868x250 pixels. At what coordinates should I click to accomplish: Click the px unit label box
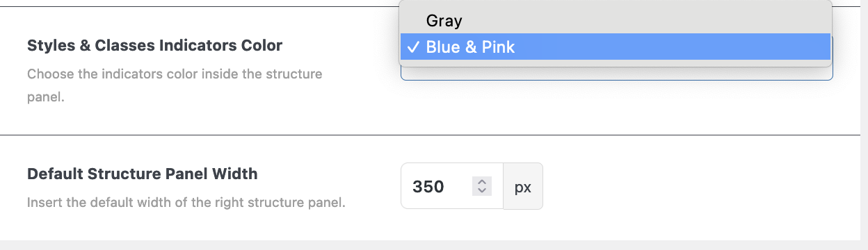pyautogui.click(x=523, y=186)
